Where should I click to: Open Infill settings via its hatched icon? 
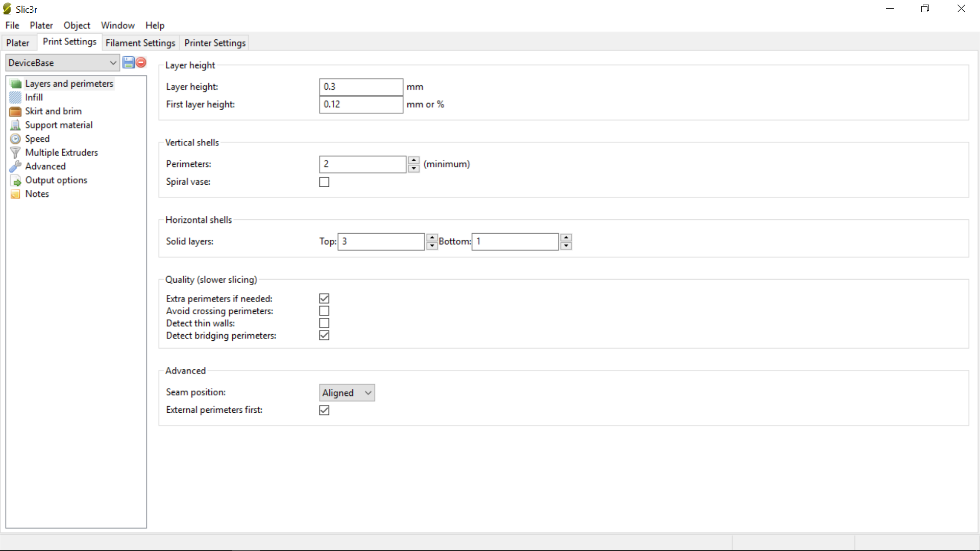pyautogui.click(x=15, y=97)
